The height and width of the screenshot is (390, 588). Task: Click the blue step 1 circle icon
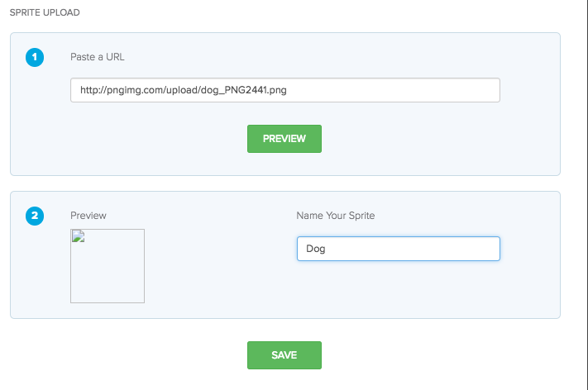point(35,57)
